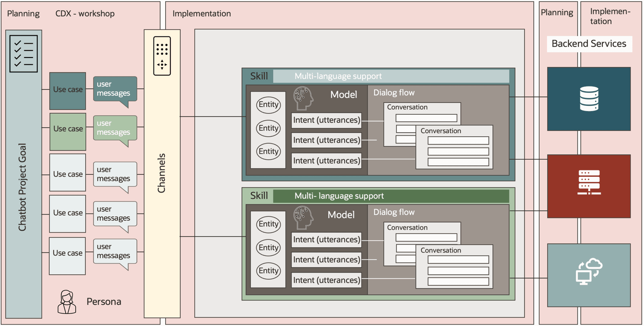Enable the first Entity in the top Model
This screenshot has width=644, height=326.
[269, 104]
